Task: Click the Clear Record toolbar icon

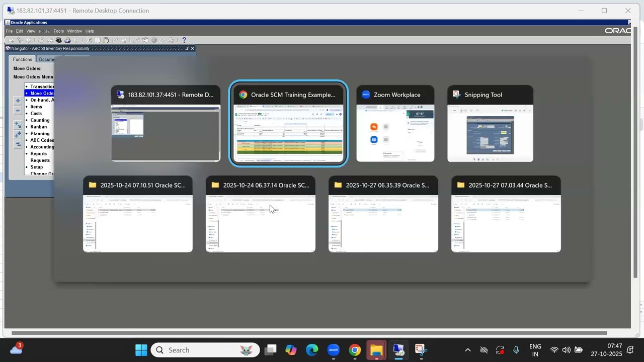Action: pos(115,40)
